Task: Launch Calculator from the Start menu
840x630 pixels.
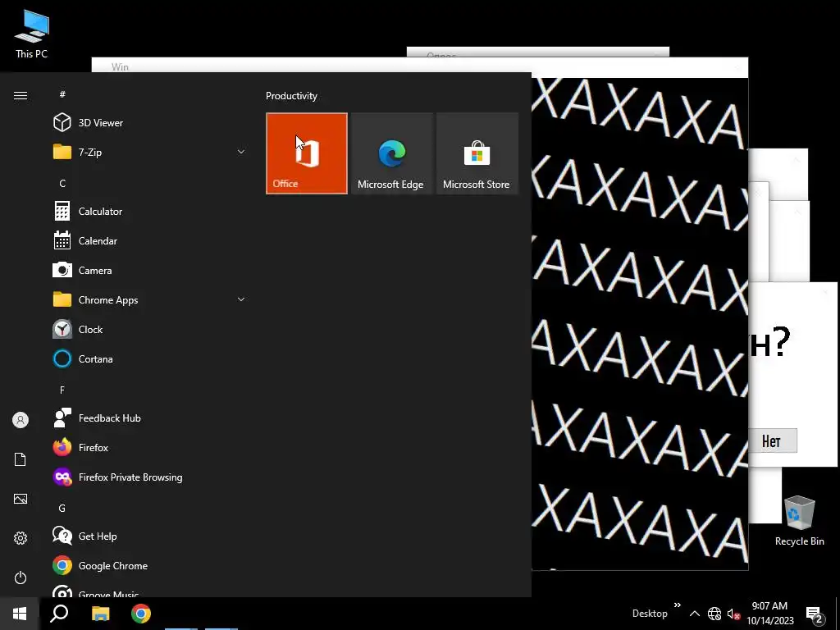Action: tap(150, 211)
